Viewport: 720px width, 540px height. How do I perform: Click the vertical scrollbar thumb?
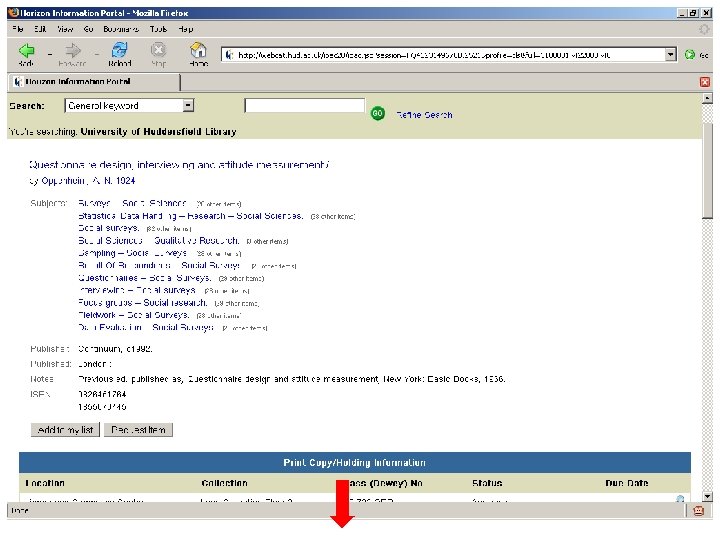point(707,172)
